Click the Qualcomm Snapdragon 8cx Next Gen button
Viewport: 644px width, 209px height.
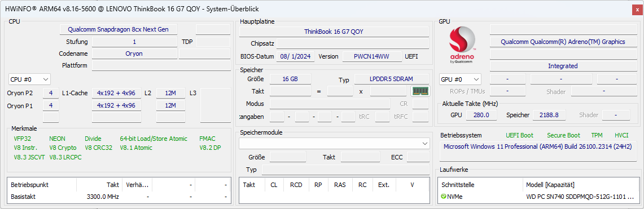[x=119, y=29]
